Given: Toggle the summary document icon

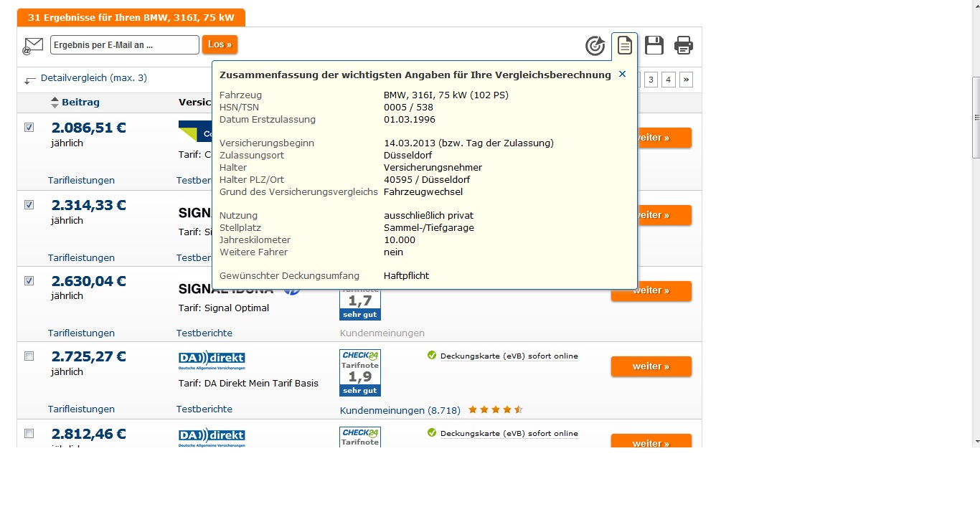Looking at the screenshot, I should tap(625, 46).
